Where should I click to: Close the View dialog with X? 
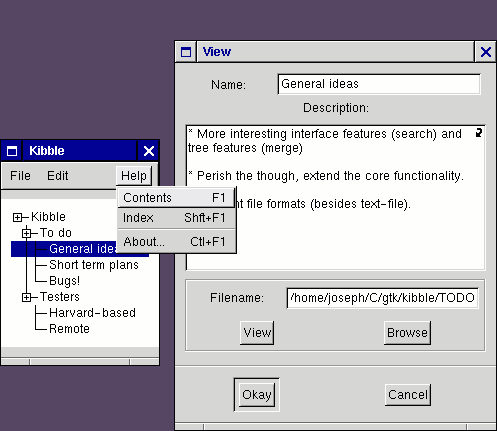click(486, 52)
